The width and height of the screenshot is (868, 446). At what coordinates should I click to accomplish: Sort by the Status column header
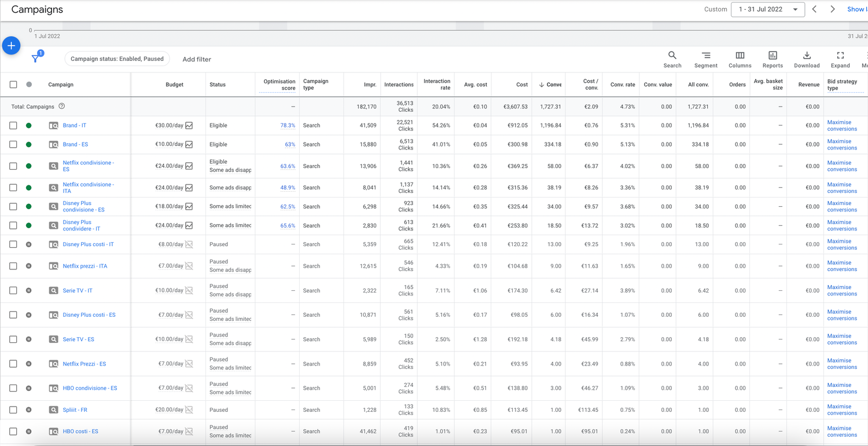click(218, 85)
